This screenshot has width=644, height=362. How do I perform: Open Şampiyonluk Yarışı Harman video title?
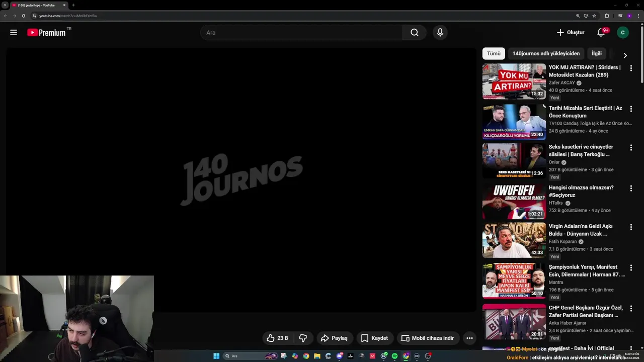[x=587, y=270]
